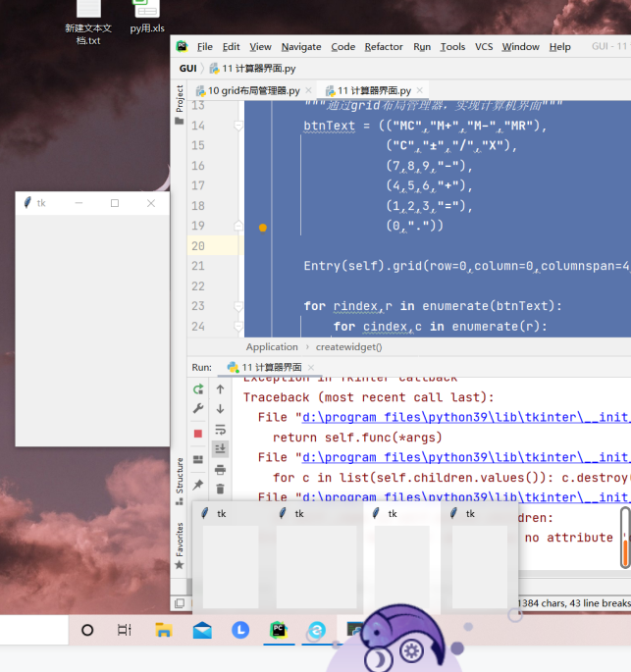This screenshot has height=672, width=631.
Task: Stop the running program red square
Action: point(198,434)
